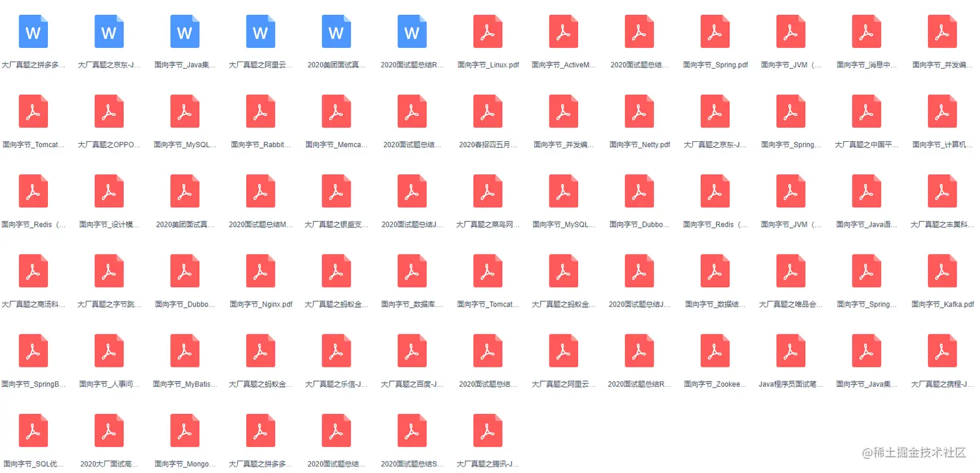Image resolution: width=980 pixels, height=473 pixels.
Task: Select the file name 2020大厂面试高
Action: coord(109,464)
